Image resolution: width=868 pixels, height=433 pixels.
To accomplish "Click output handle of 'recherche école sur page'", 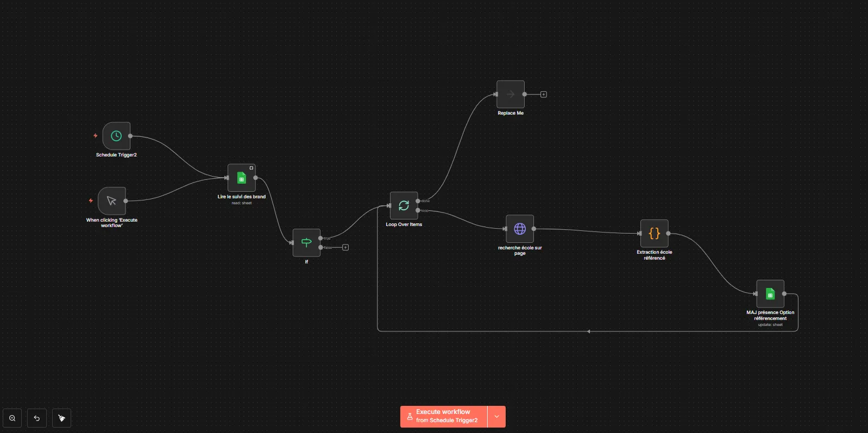I will click(x=534, y=229).
